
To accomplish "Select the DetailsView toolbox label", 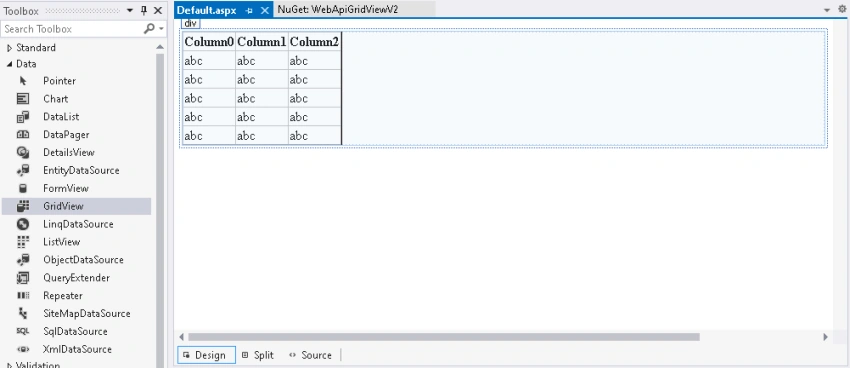I will click(69, 152).
